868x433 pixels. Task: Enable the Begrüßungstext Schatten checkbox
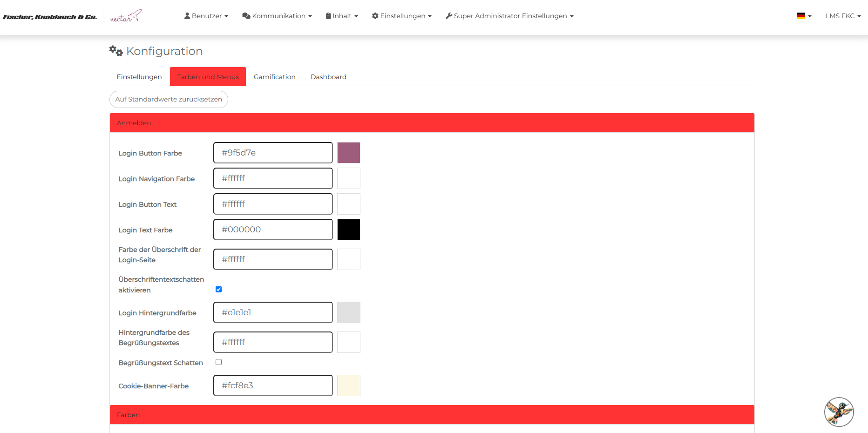218,362
